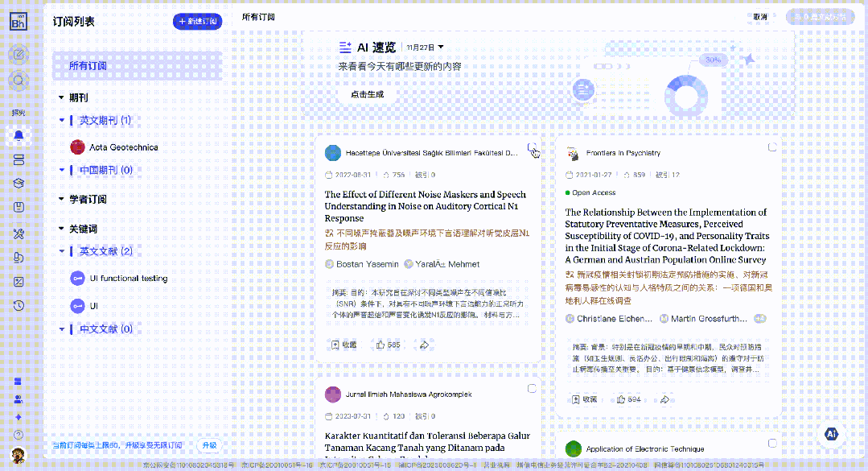Collapse the 期刊 section

coord(61,97)
